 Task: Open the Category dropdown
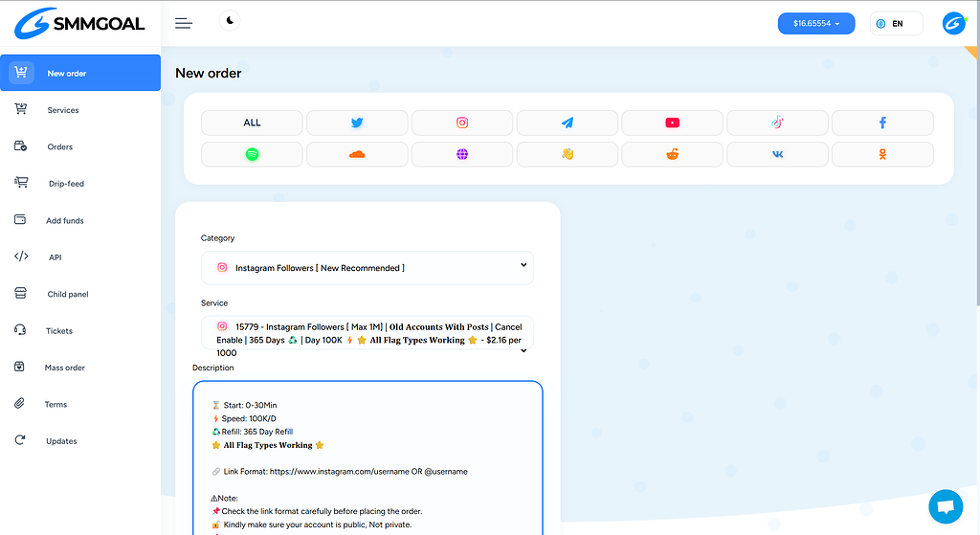[367, 268]
